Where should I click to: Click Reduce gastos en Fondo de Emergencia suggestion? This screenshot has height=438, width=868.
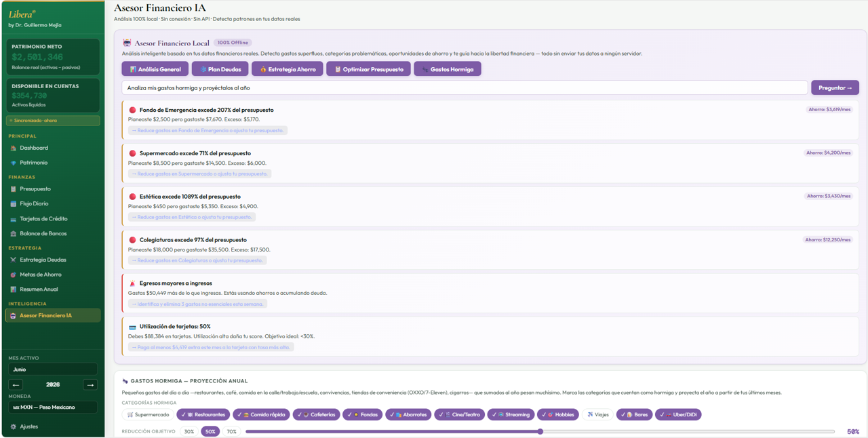pyautogui.click(x=208, y=130)
